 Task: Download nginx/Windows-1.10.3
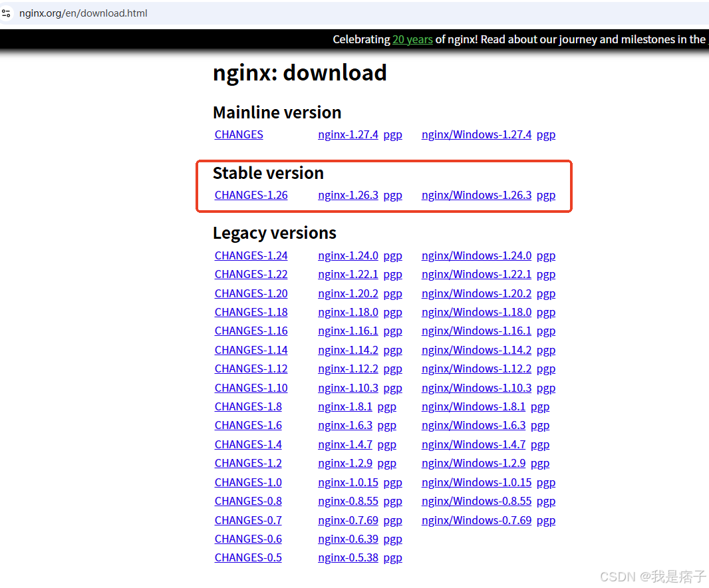coord(476,388)
